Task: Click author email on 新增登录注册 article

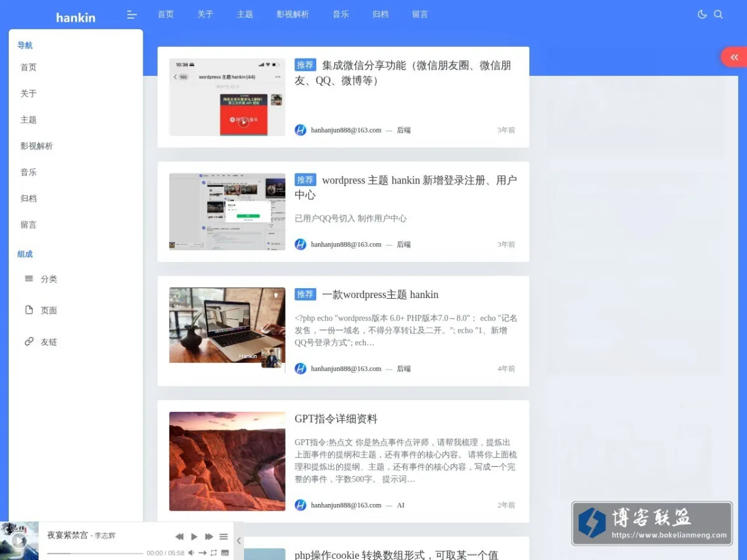Action: tap(346, 245)
